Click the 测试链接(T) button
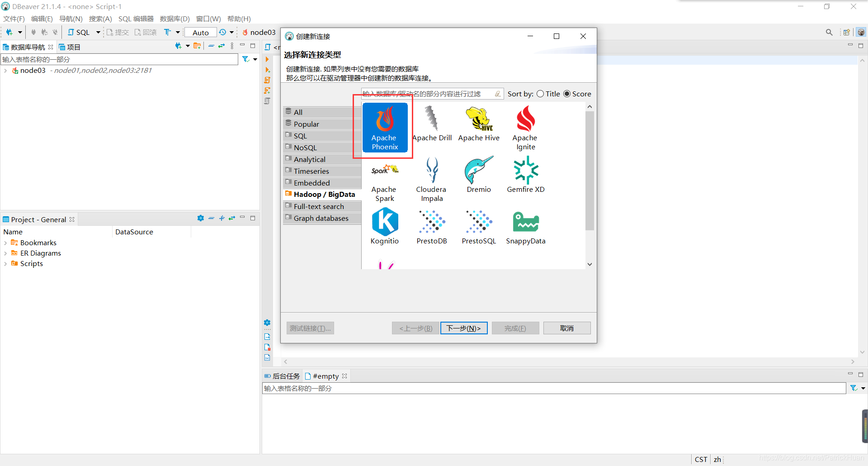 [x=310, y=328]
